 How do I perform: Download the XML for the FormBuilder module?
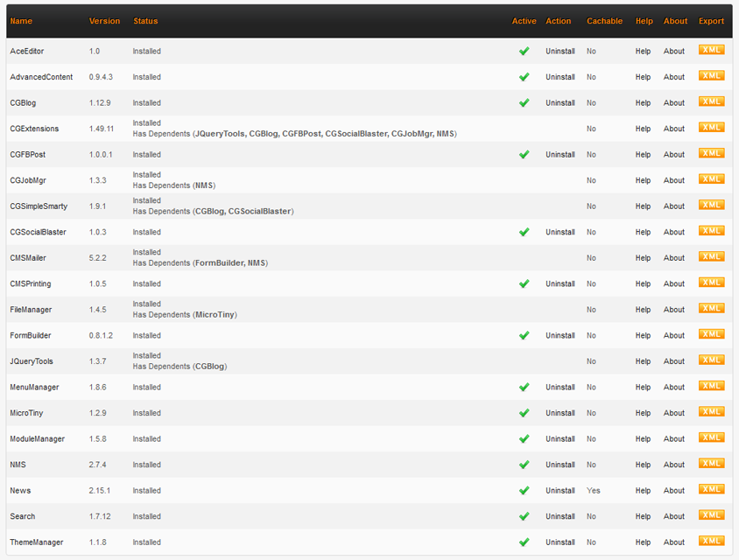pyautogui.click(x=711, y=334)
